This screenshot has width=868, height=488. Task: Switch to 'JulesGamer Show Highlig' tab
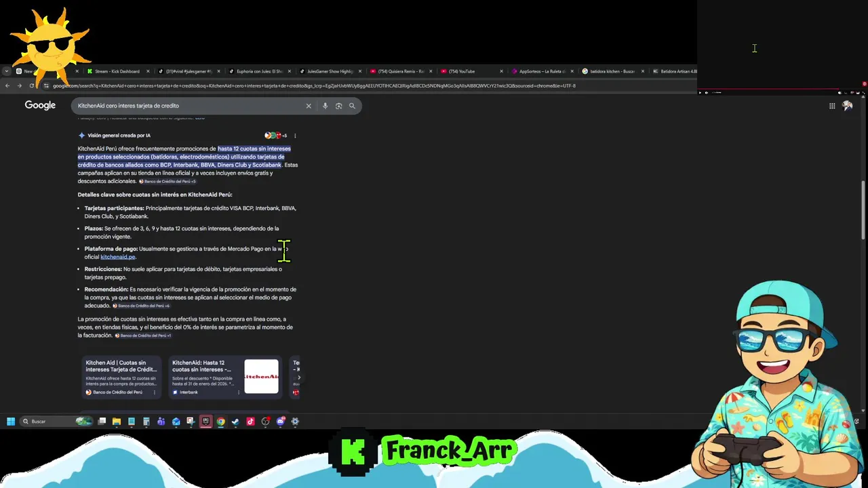coord(329,71)
